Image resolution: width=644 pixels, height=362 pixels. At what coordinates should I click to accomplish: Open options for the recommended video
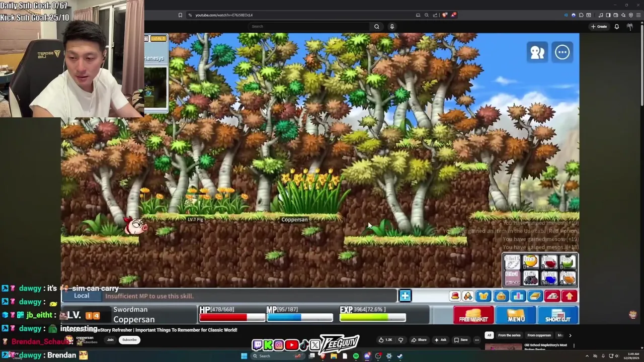click(x=574, y=346)
